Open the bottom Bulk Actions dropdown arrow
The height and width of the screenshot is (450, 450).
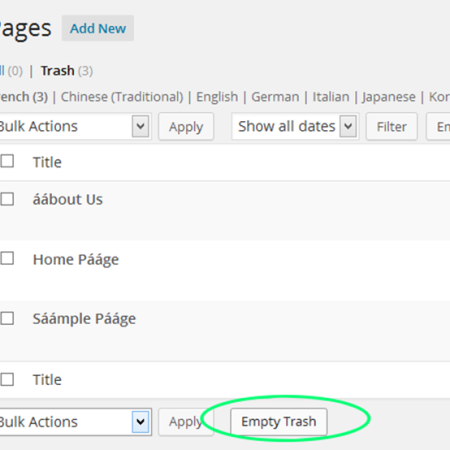click(x=140, y=422)
